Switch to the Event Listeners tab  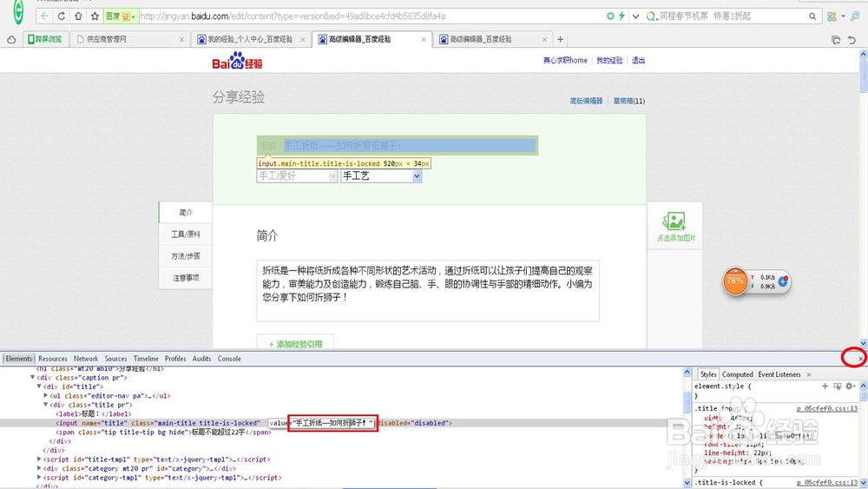pyautogui.click(x=779, y=375)
